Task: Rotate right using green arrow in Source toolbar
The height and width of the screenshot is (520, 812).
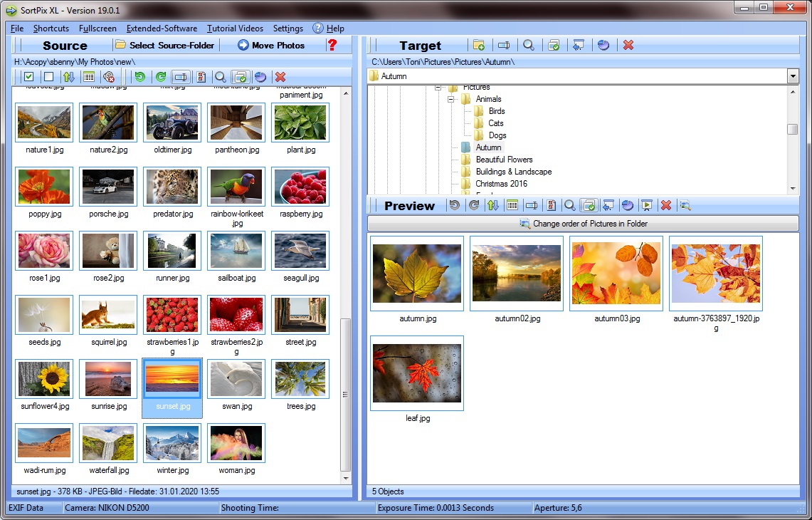Action: pos(161,77)
